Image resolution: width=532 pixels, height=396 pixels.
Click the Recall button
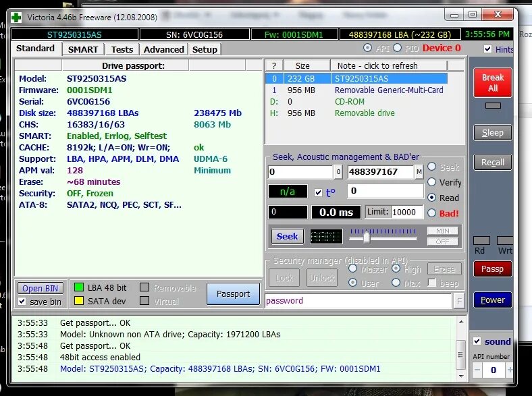click(493, 163)
